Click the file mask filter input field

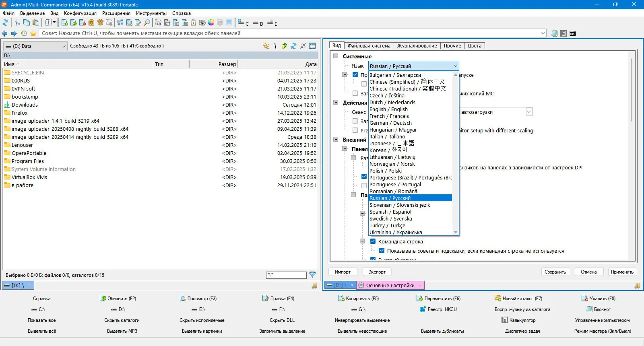coord(286,275)
